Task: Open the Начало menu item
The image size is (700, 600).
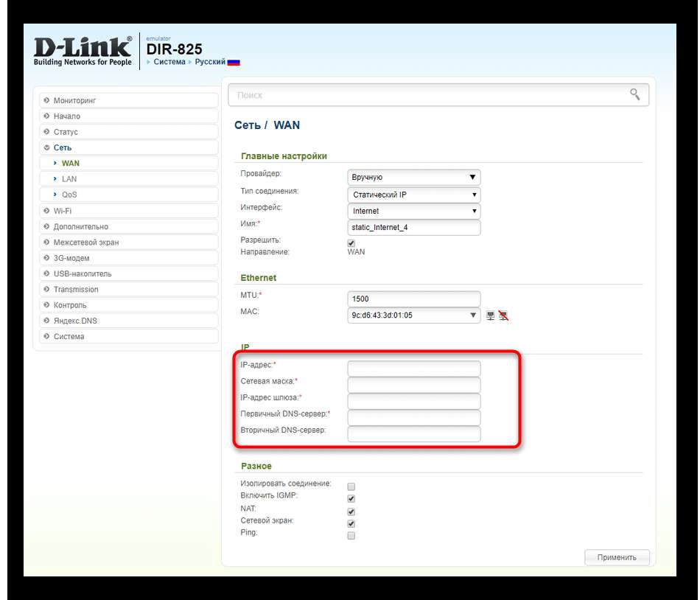Action: tap(128, 116)
